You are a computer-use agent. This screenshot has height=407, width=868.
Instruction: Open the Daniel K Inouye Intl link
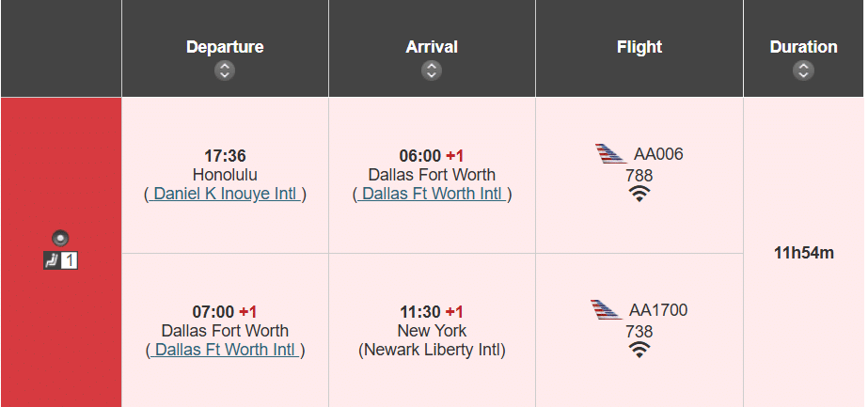click(x=225, y=194)
